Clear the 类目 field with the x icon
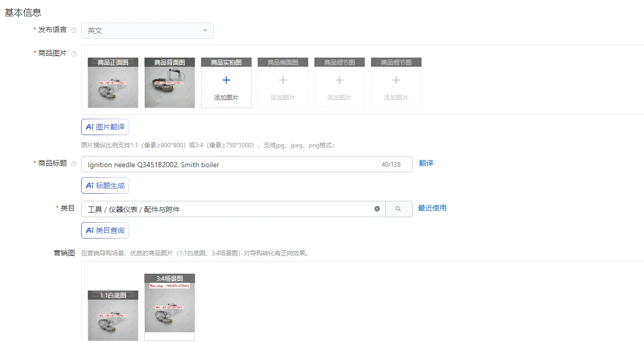Image resolution: width=644 pixels, height=342 pixels. pyautogui.click(x=377, y=209)
